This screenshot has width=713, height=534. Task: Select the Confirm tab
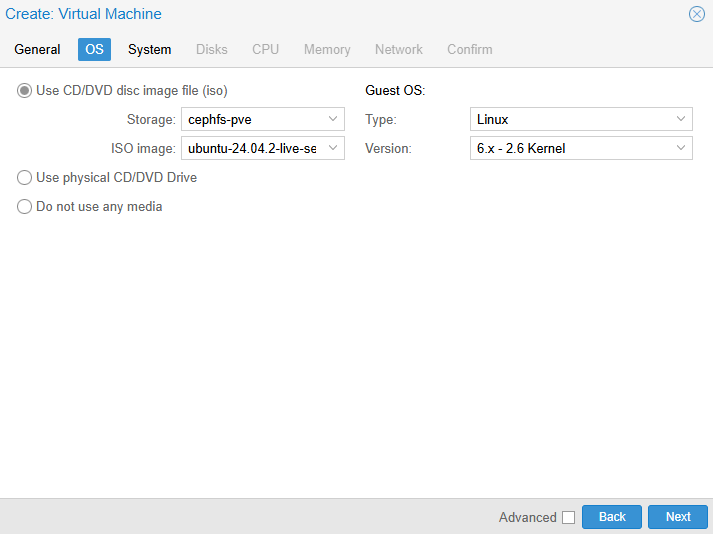[469, 49]
